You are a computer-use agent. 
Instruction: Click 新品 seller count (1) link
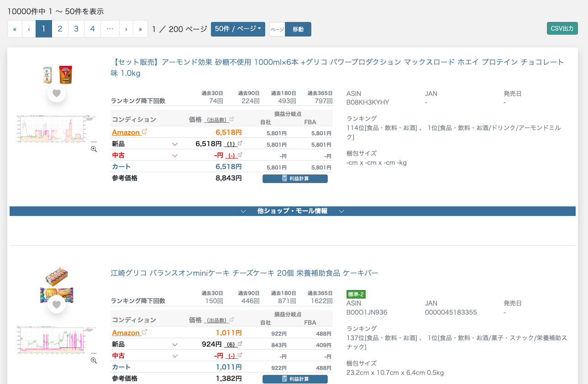[231, 144]
